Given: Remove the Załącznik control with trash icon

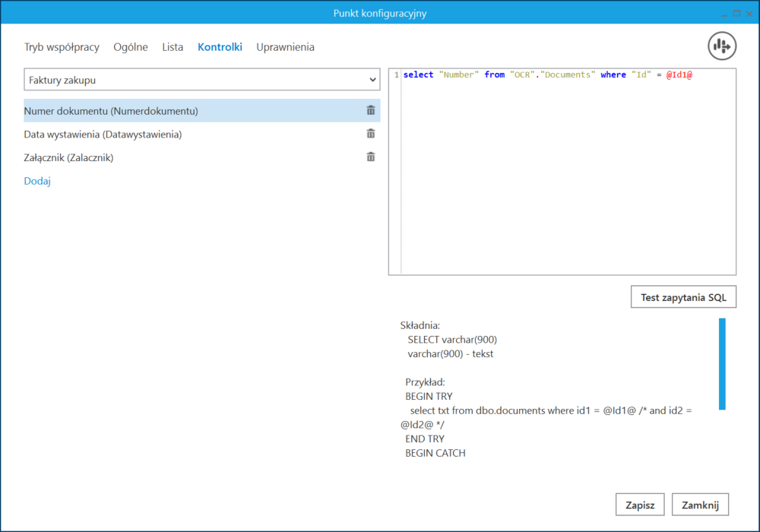Looking at the screenshot, I should pyautogui.click(x=371, y=157).
